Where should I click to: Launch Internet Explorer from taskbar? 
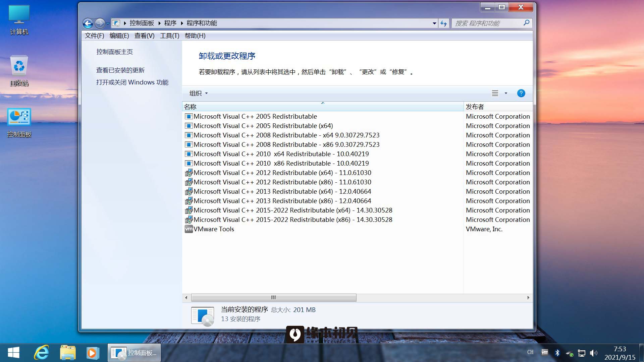[42, 353]
